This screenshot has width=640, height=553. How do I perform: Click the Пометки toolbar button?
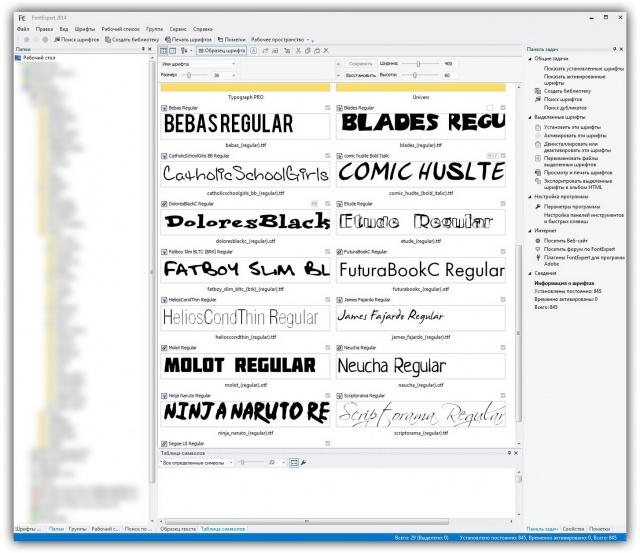coord(231,40)
